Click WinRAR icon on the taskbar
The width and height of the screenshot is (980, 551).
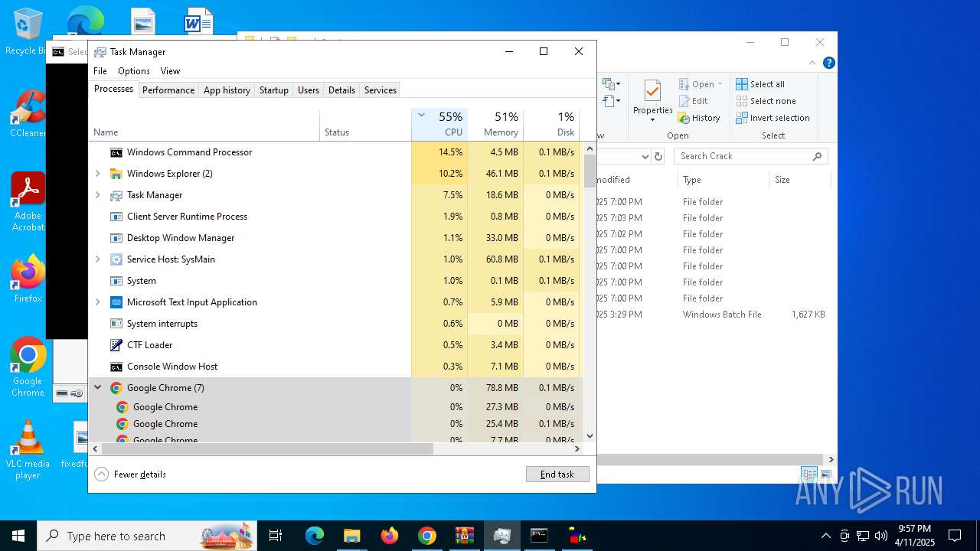coord(465,536)
